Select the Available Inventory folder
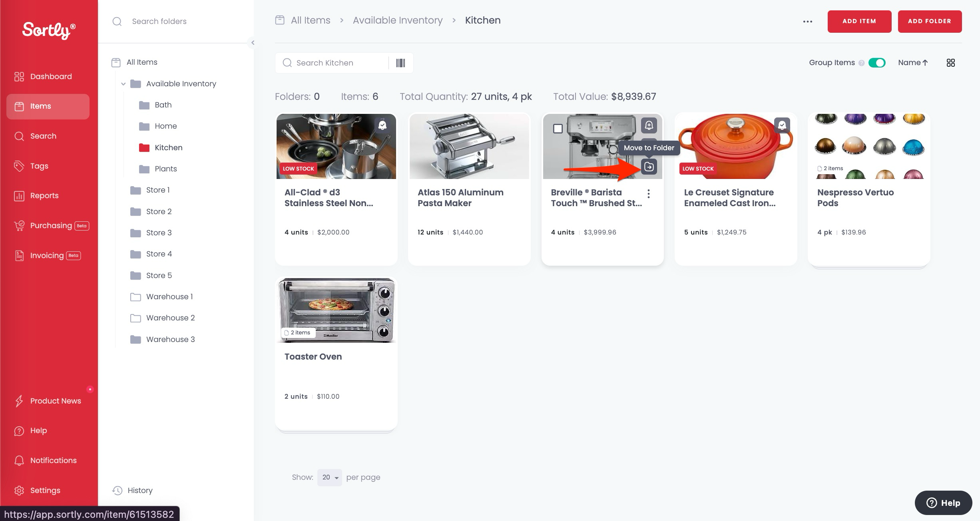Screen dimensions: 980x521 pyautogui.click(x=173, y=84)
